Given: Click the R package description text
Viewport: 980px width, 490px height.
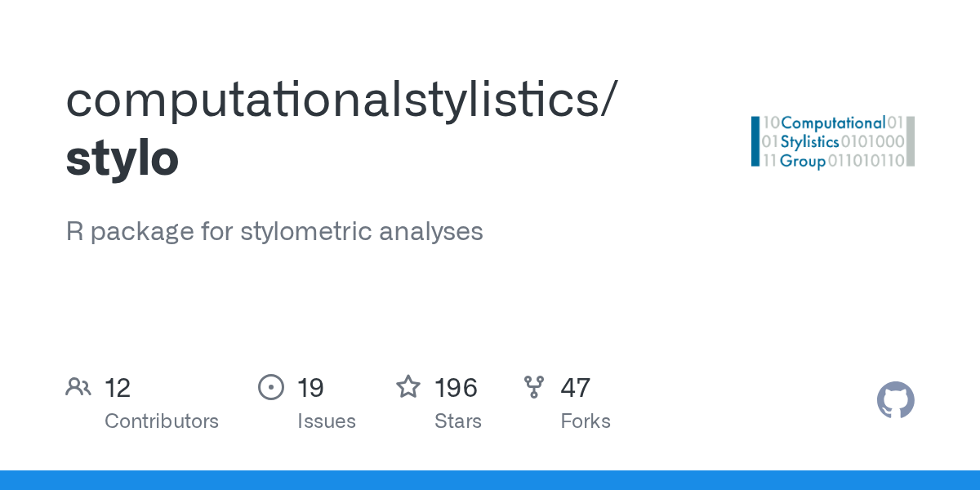Looking at the screenshot, I should tap(274, 232).
